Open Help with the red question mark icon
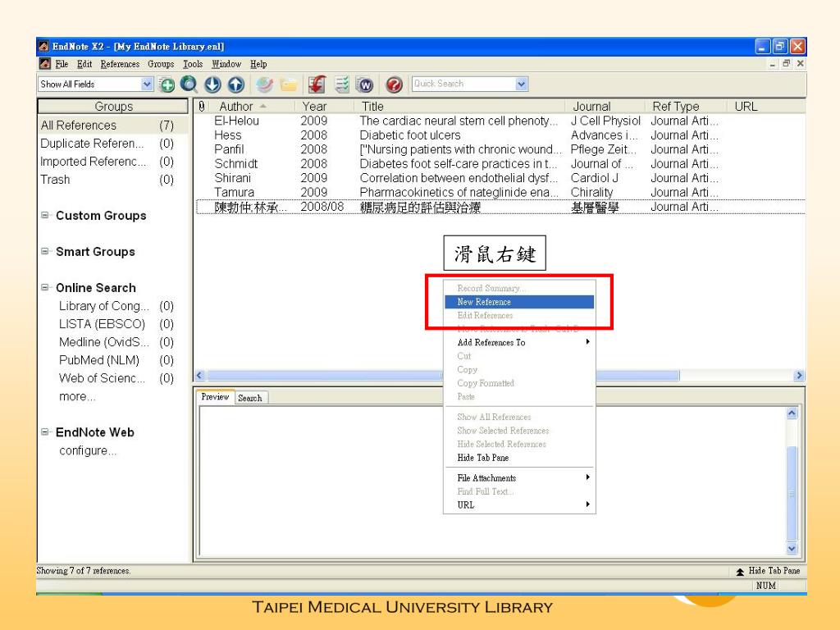 (395, 84)
